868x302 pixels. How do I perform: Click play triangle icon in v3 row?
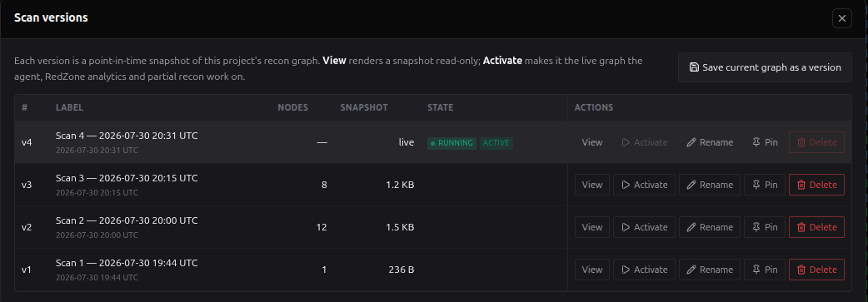click(x=626, y=185)
